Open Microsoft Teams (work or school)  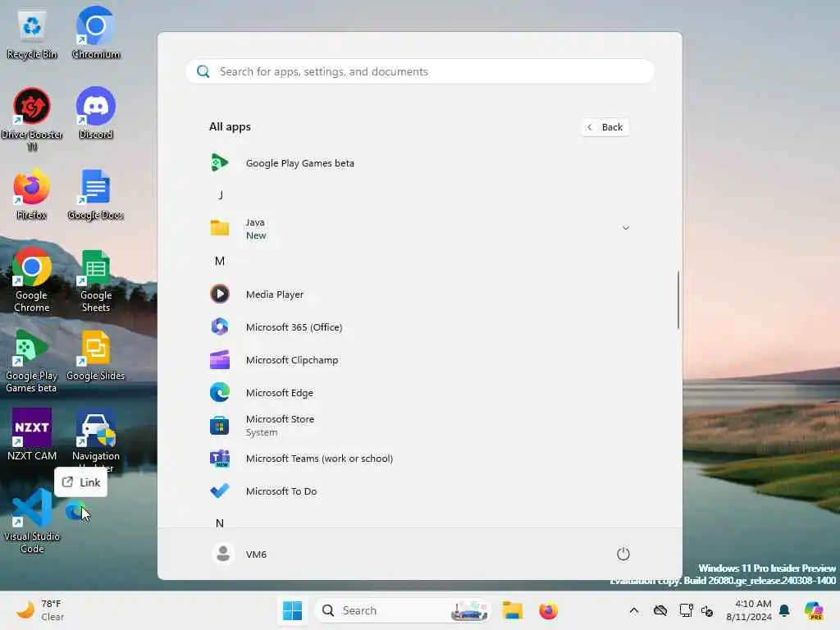tap(419, 459)
